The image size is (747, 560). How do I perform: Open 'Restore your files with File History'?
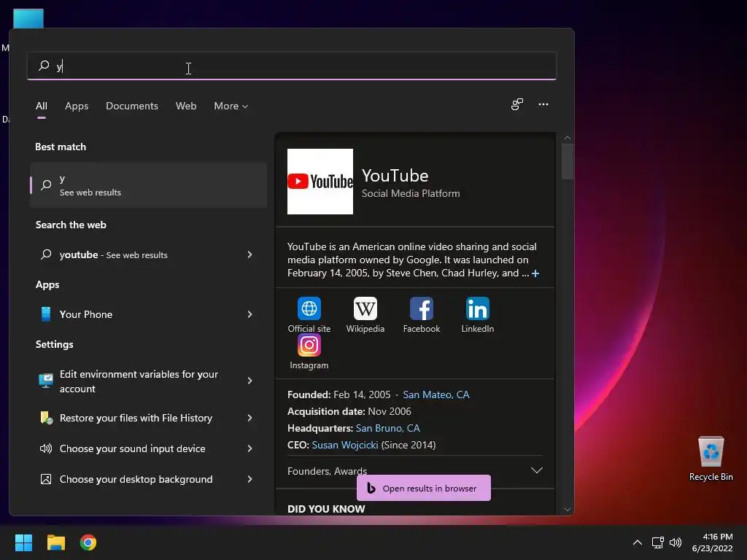(148, 418)
